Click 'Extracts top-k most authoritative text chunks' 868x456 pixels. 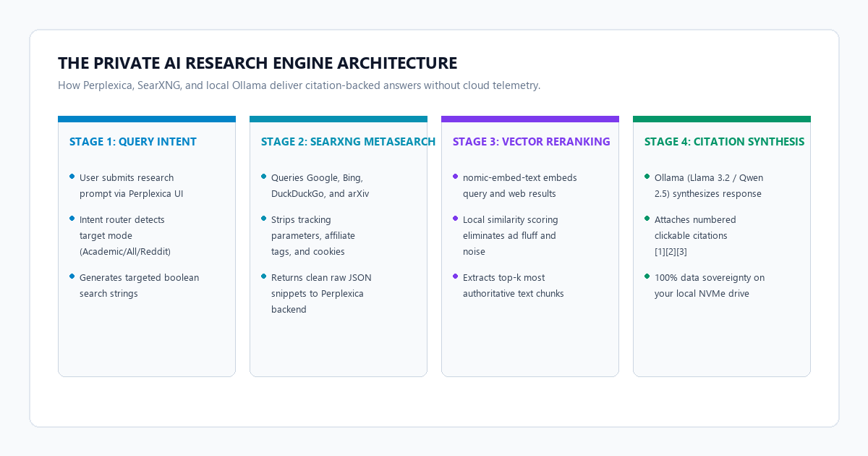[x=514, y=285]
